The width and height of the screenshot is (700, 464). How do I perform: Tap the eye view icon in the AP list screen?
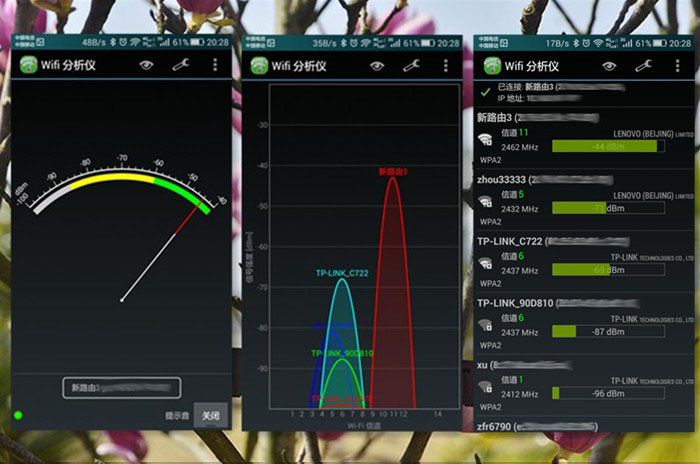(609, 67)
